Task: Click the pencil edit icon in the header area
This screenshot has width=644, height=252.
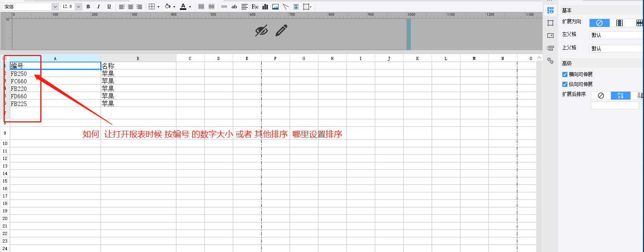Action: [x=281, y=30]
